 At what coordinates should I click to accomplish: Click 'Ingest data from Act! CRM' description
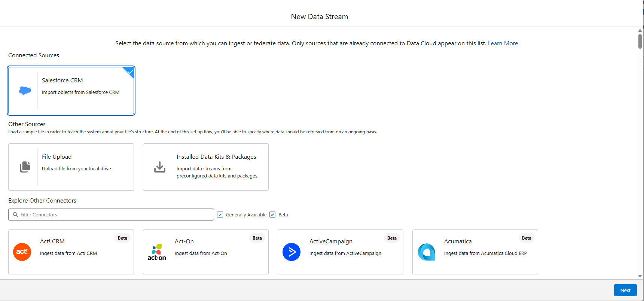click(68, 253)
